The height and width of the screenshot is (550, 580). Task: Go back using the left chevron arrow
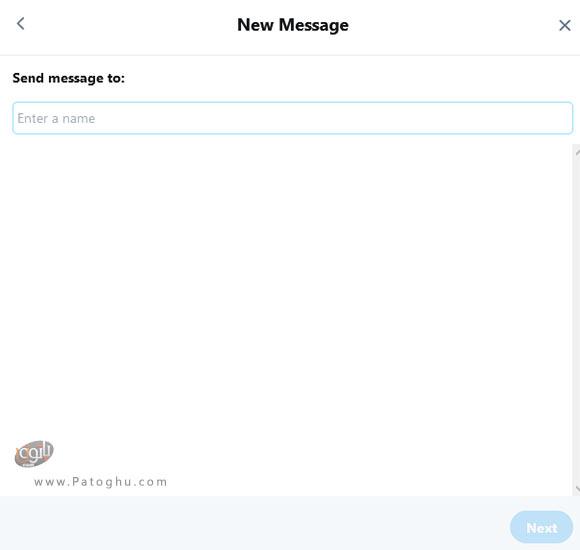click(20, 24)
